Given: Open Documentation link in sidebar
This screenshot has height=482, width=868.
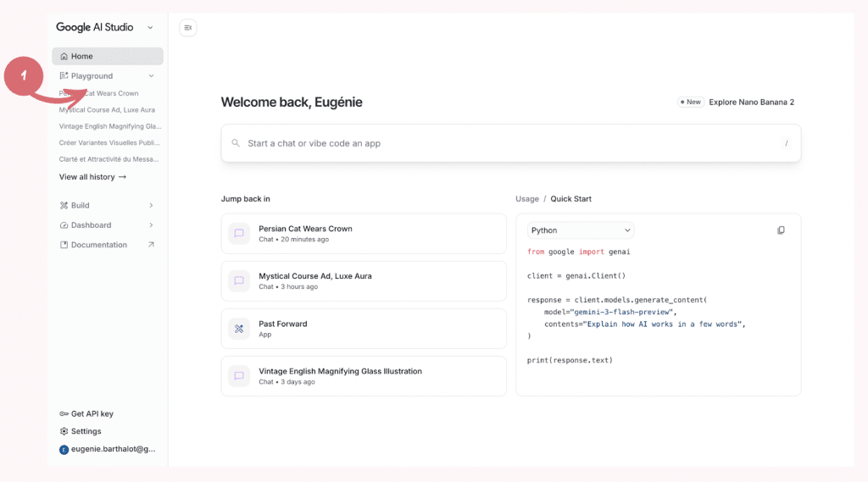Looking at the screenshot, I should pos(108,245).
